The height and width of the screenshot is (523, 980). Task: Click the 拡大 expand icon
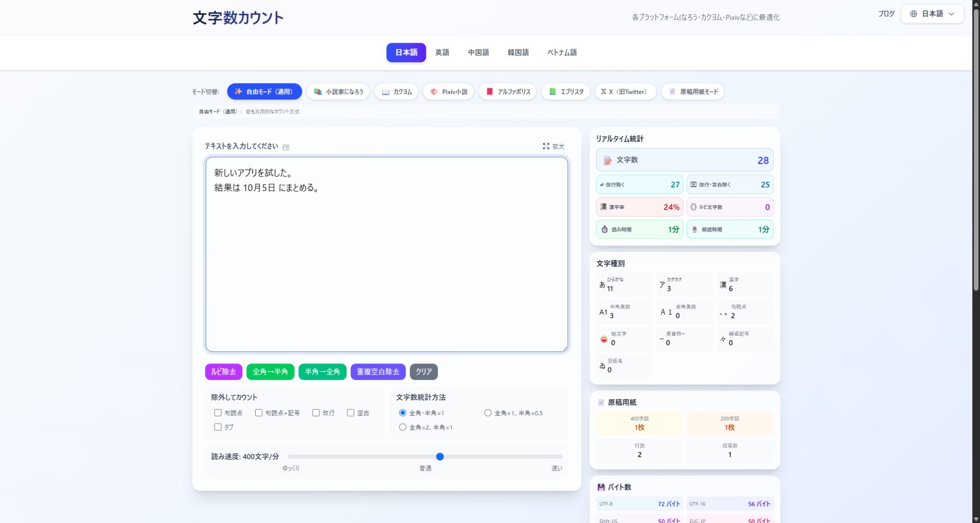tap(546, 146)
